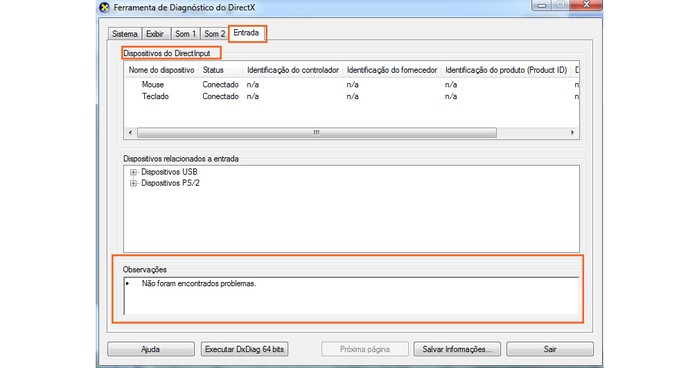The height and width of the screenshot is (368, 695).
Task: Click the Identificação do controlador column header
Action: pos(293,70)
